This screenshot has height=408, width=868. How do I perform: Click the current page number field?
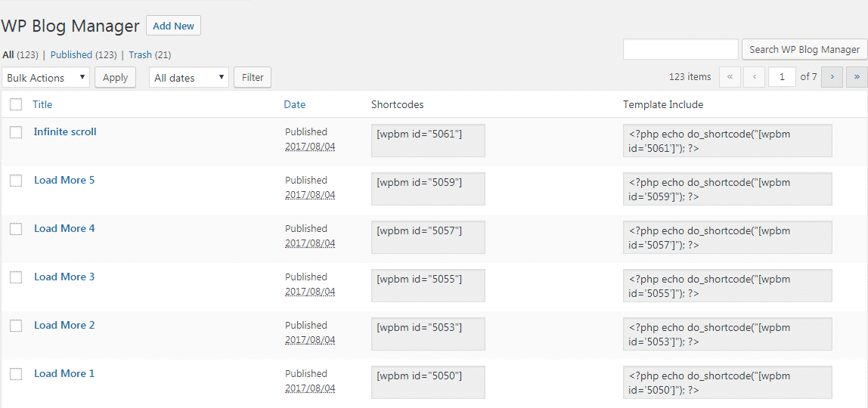[x=783, y=77]
